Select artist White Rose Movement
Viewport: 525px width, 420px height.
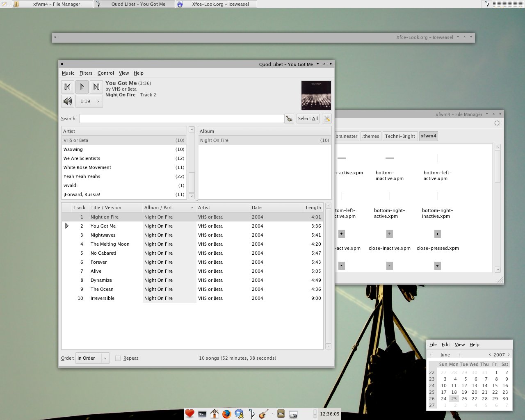coord(124,167)
